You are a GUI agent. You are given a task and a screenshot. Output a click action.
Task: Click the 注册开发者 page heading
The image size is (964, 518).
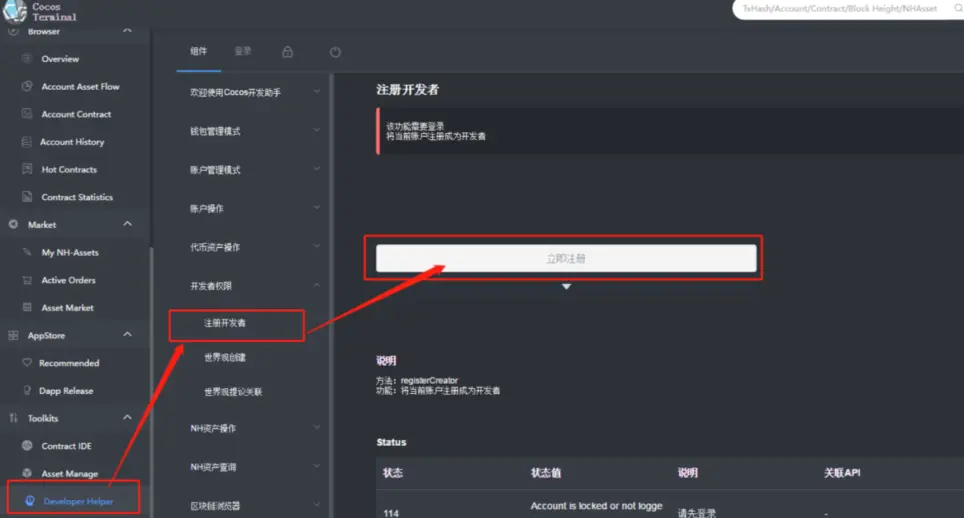[408, 90]
